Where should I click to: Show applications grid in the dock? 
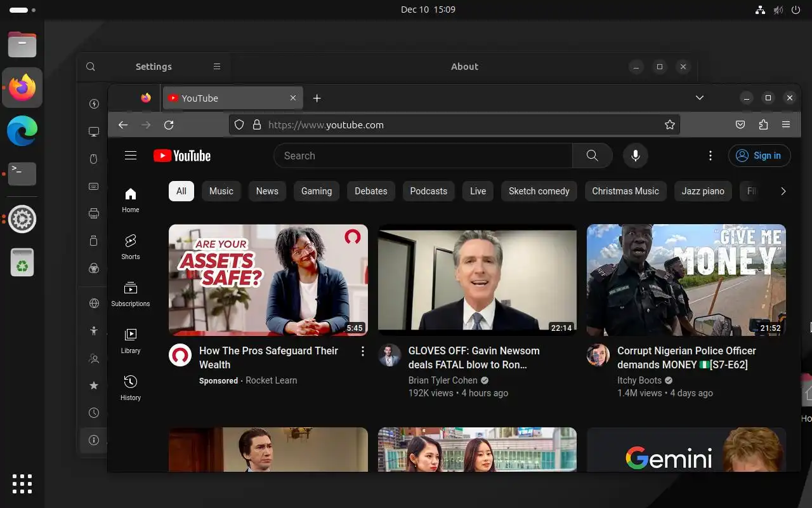[22, 484]
